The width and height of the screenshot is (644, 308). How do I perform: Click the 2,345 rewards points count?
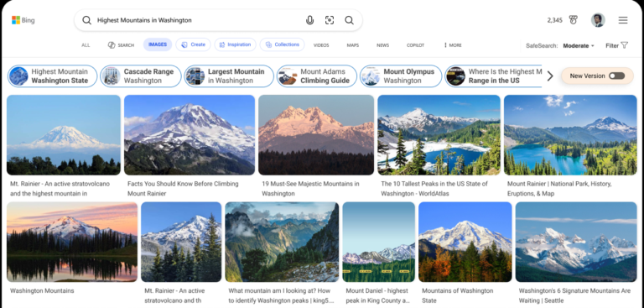click(x=555, y=20)
